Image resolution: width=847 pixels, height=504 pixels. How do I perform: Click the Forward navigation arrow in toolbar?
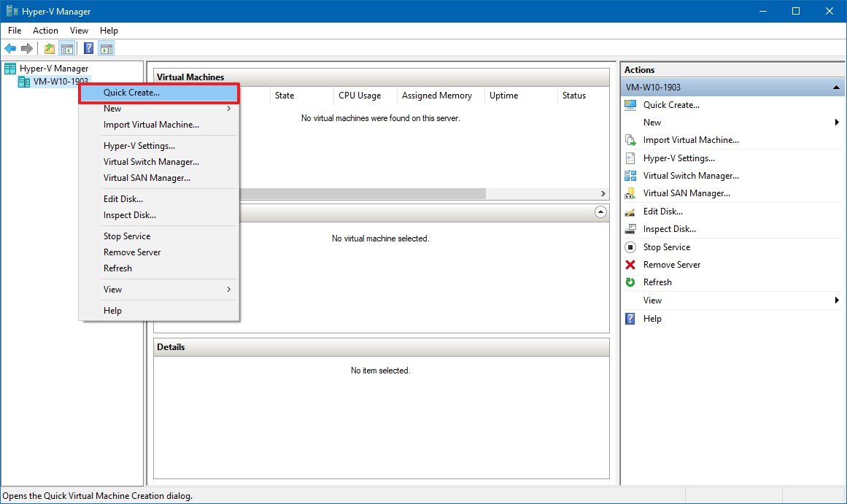tap(28, 48)
